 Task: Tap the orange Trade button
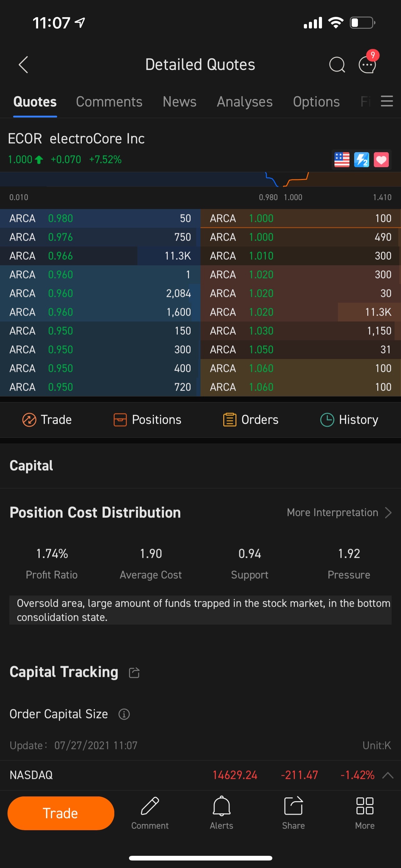pyautogui.click(x=61, y=813)
